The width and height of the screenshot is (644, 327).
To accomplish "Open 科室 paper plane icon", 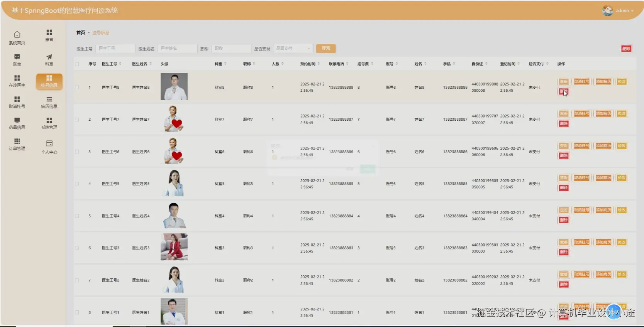I will (x=49, y=57).
